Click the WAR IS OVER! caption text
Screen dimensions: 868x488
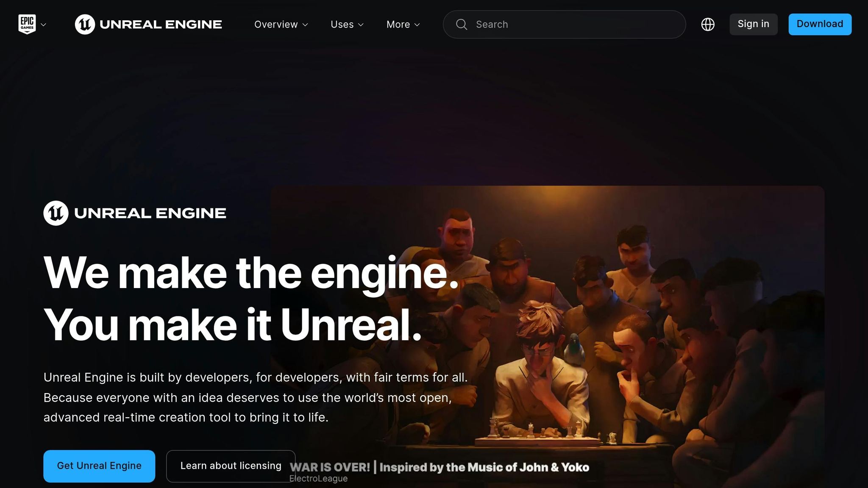(439, 467)
